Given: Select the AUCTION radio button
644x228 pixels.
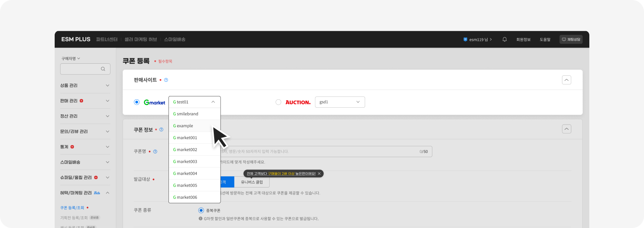Looking at the screenshot, I should coord(278,102).
